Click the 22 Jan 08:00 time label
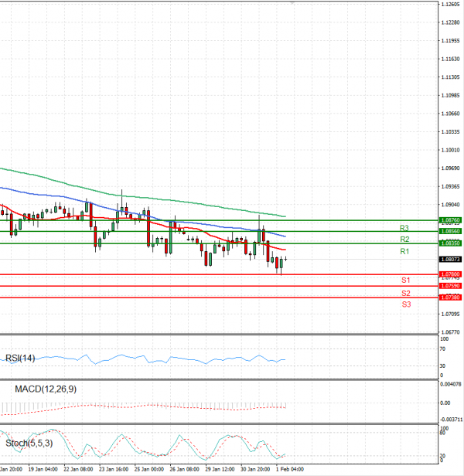Viewport: 464px width, 476px height. coord(78,469)
